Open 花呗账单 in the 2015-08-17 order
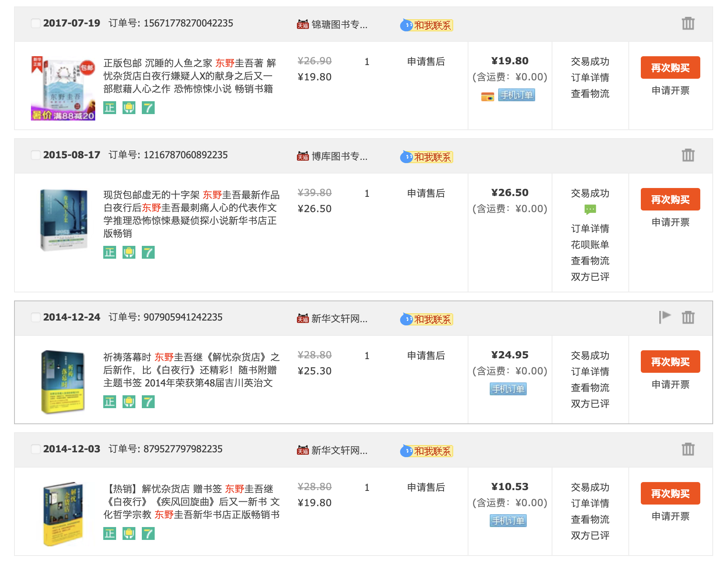 [590, 245]
